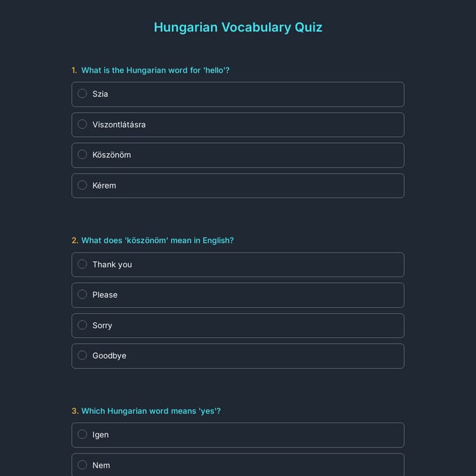Click the question number '3.' marker
Image resolution: width=476 pixels, height=476 pixels.
click(x=75, y=411)
